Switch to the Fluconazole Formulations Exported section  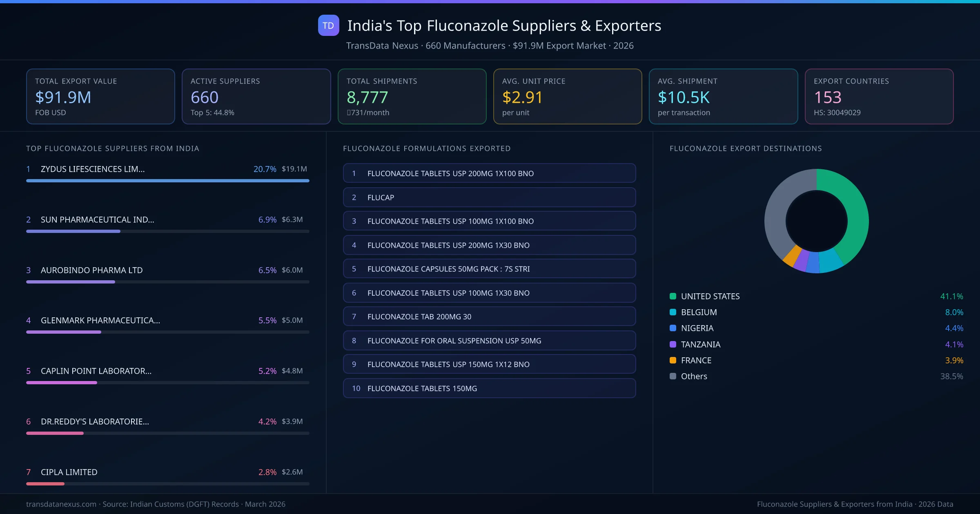(426, 148)
